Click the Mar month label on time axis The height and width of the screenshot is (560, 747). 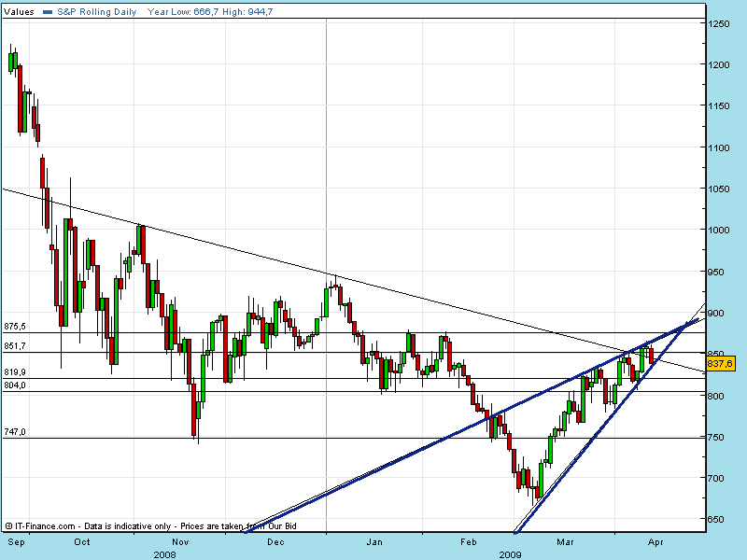pos(565,542)
